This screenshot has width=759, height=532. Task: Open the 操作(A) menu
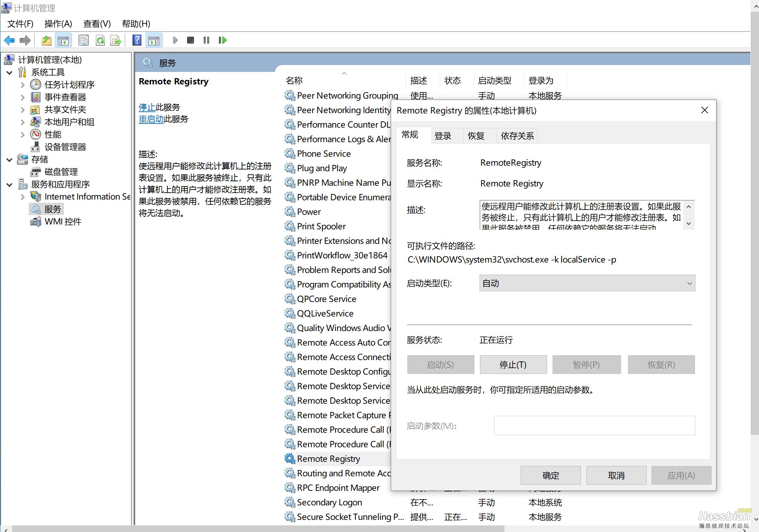[58, 24]
